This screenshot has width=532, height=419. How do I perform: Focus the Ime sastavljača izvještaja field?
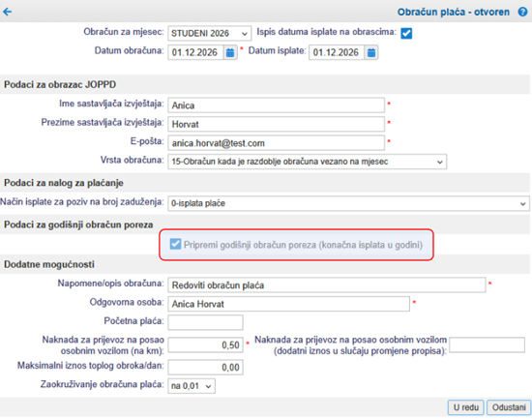pyautogui.click(x=277, y=105)
